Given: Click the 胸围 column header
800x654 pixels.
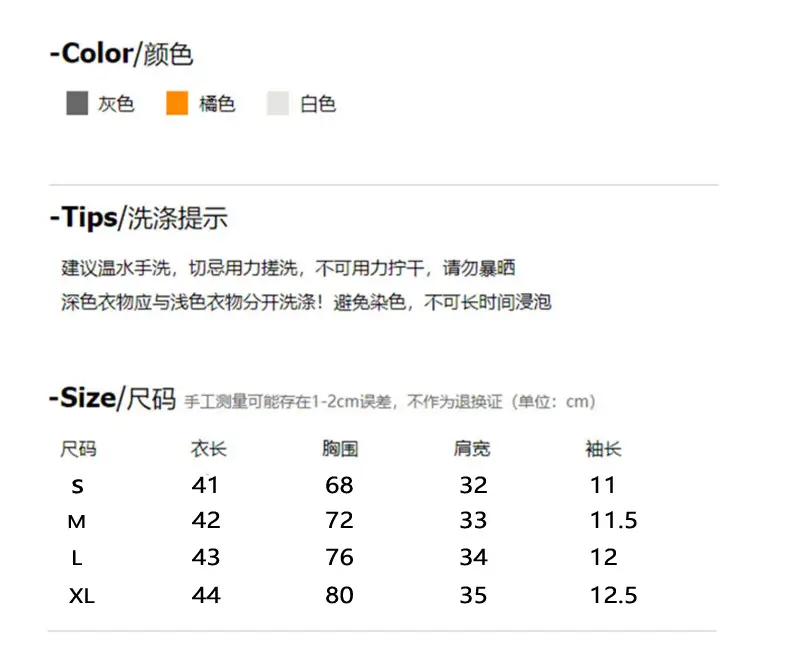Looking at the screenshot, I should pos(340,449).
